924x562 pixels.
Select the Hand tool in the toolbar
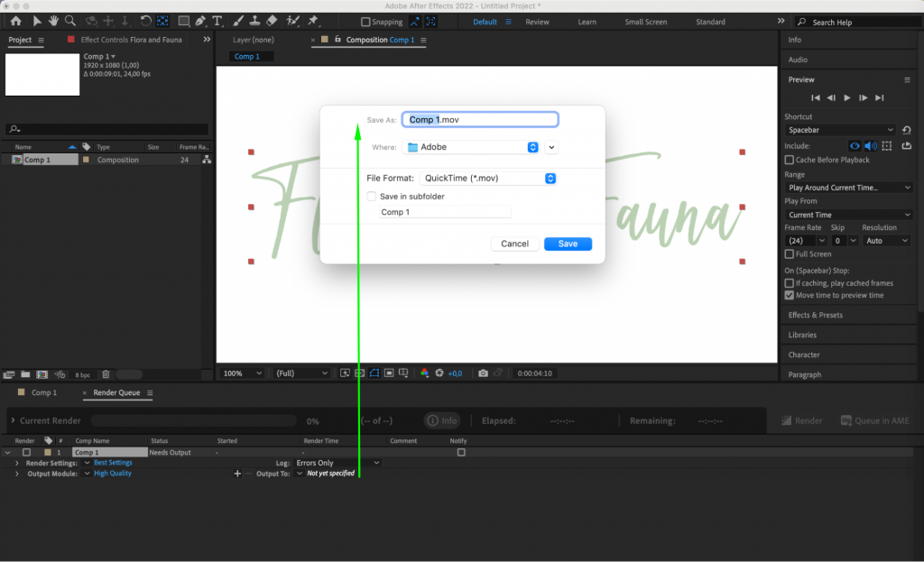click(52, 22)
